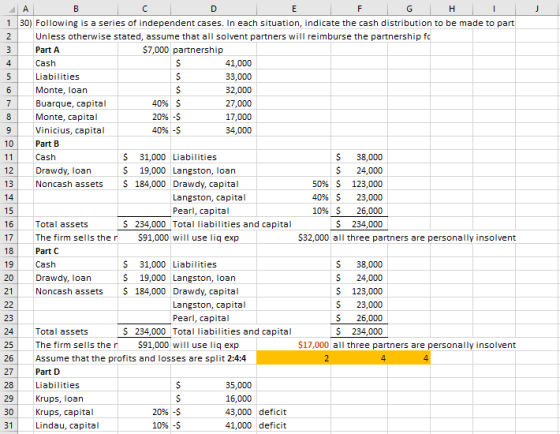The width and height of the screenshot is (560, 434).
Task: Select the Part B heading cell
Action: 76,144
